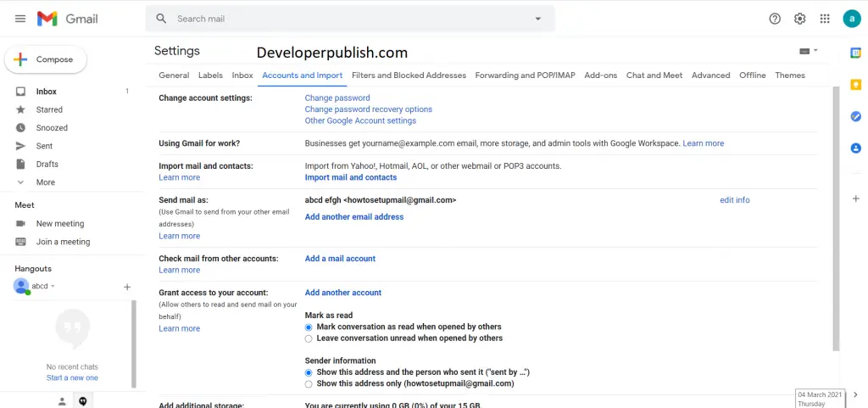
Task: Open the Support help icon
Action: coord(775,19)
